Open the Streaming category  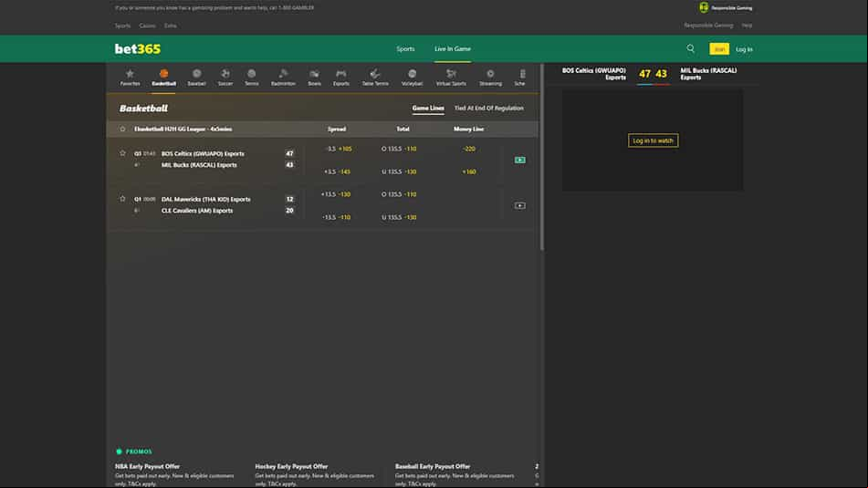click(x=490, y=77)
